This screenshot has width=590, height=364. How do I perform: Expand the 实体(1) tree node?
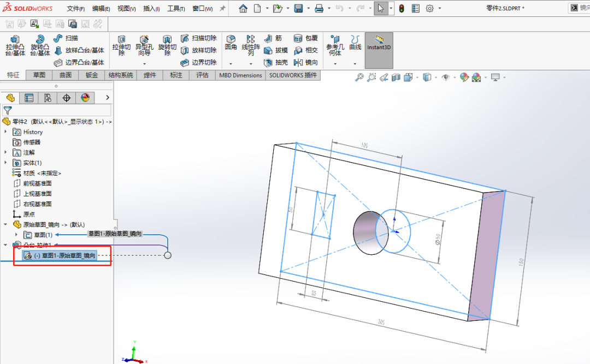[x=5, y=163]
